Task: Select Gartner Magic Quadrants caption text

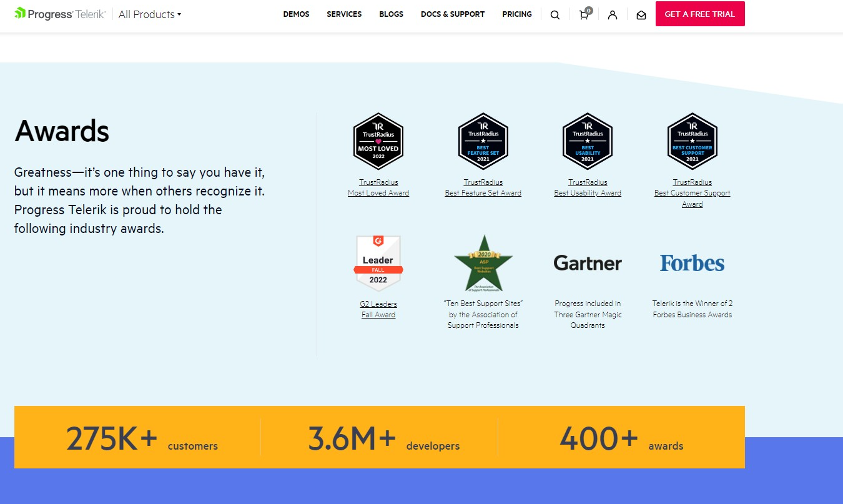Action: point(588,314)
